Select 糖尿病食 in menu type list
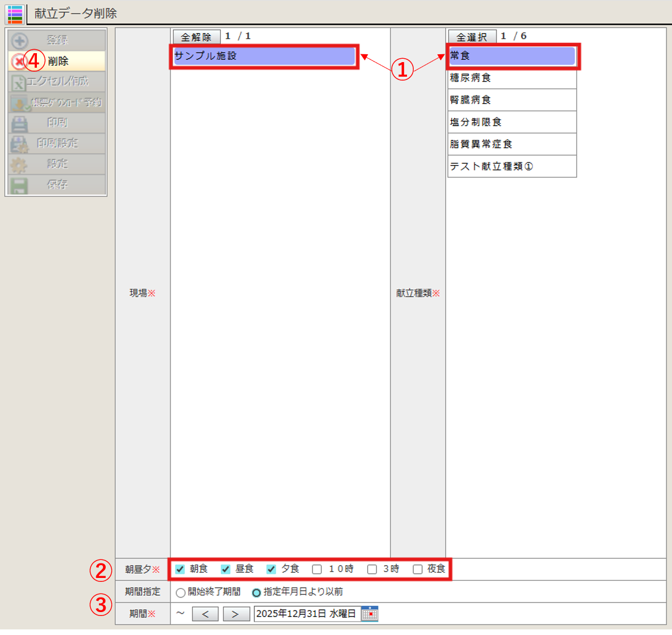This screenshot has width=672, height=635. click(x=512, y=78)
